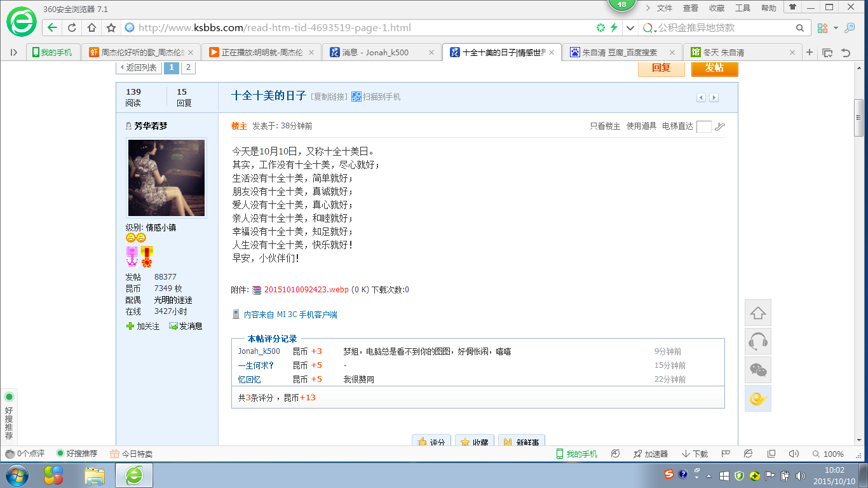Open the search engine selector dropdown

(x=649, y=28)
